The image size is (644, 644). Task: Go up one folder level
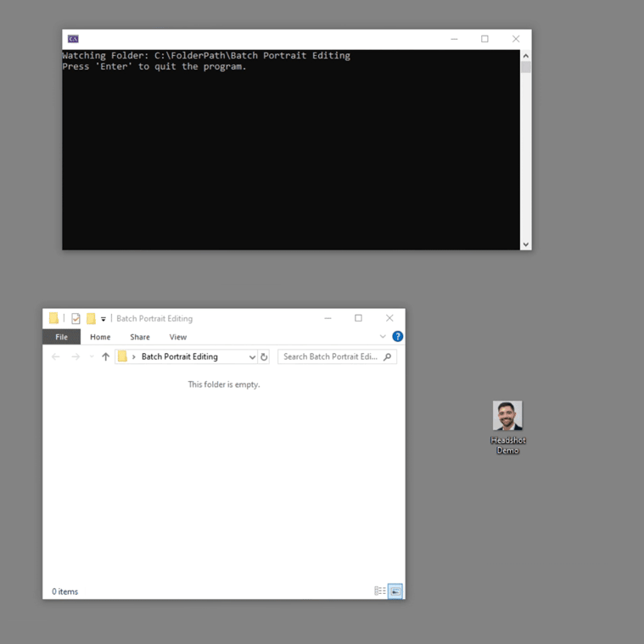105,357
